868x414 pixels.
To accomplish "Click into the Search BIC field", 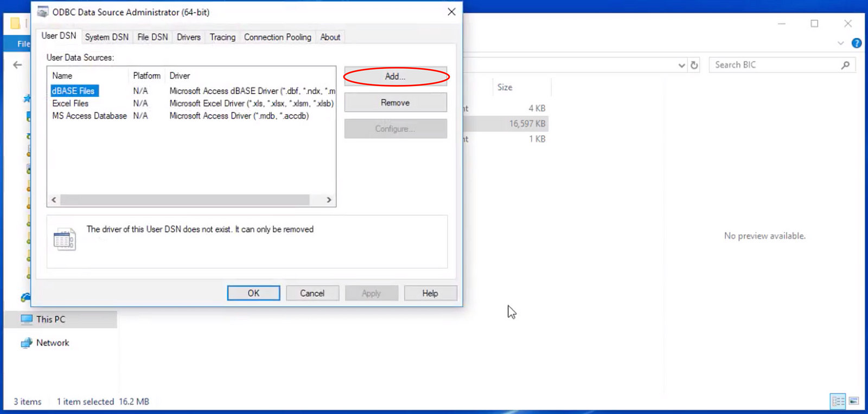I will [773, 65].
